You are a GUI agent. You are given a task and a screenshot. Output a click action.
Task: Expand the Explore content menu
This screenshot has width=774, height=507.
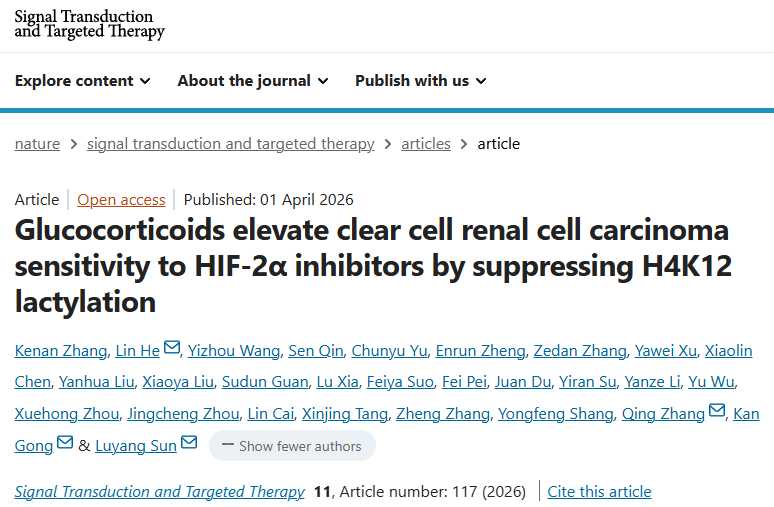[x=83, y=81]
